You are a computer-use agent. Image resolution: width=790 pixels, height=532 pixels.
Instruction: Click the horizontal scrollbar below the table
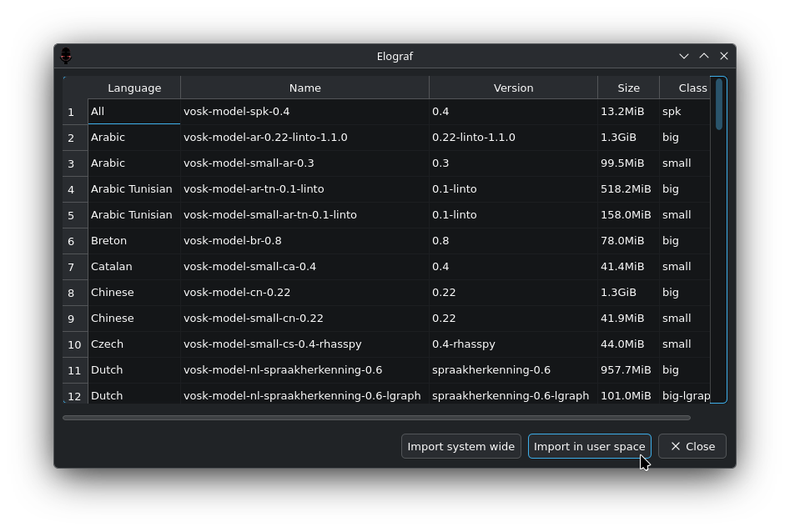pyautogui.click(x=376, y=418)
